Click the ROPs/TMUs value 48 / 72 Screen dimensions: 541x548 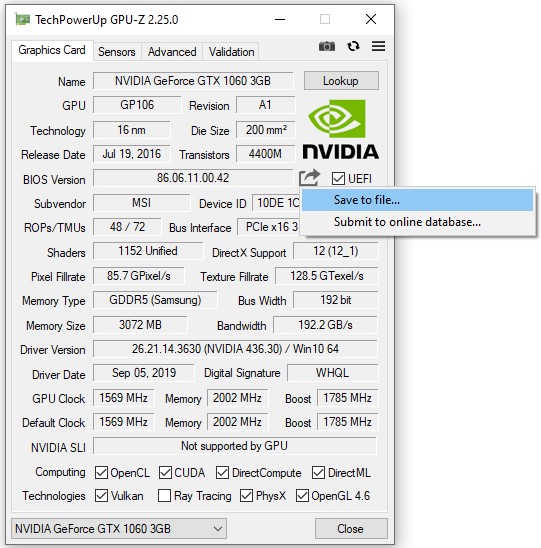tap(127, 227)
